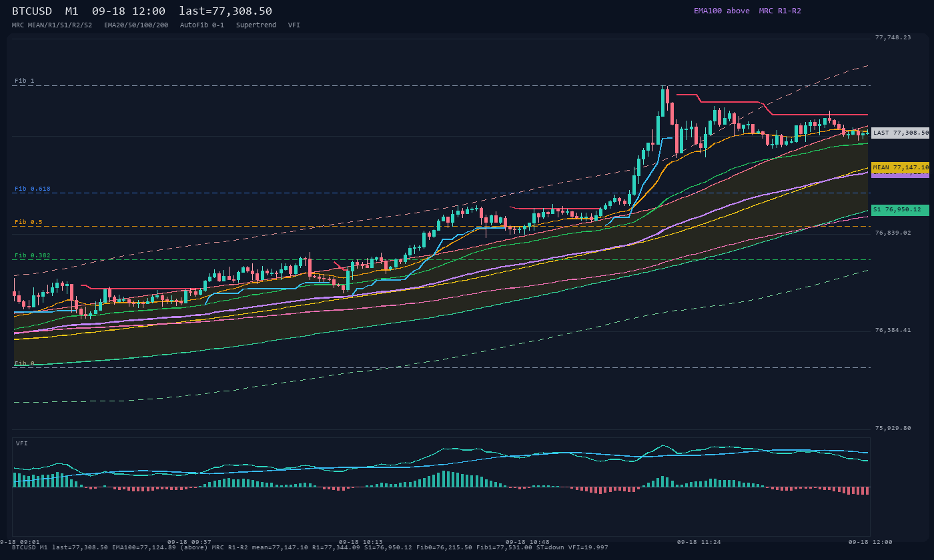The width and height of the screenshot is (934, 560).
Task: Click "VFI=19.997" in the bottom status line
Action: pos(588,547)
